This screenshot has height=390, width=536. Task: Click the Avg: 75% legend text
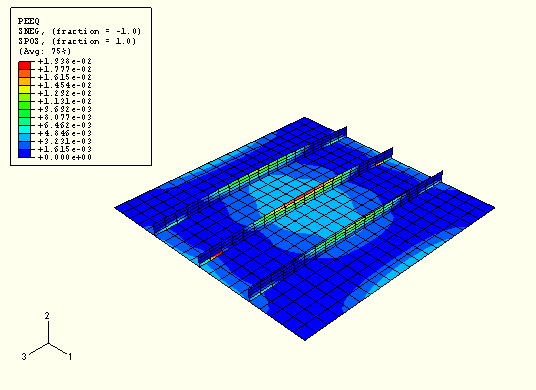(x=45, y=51)
